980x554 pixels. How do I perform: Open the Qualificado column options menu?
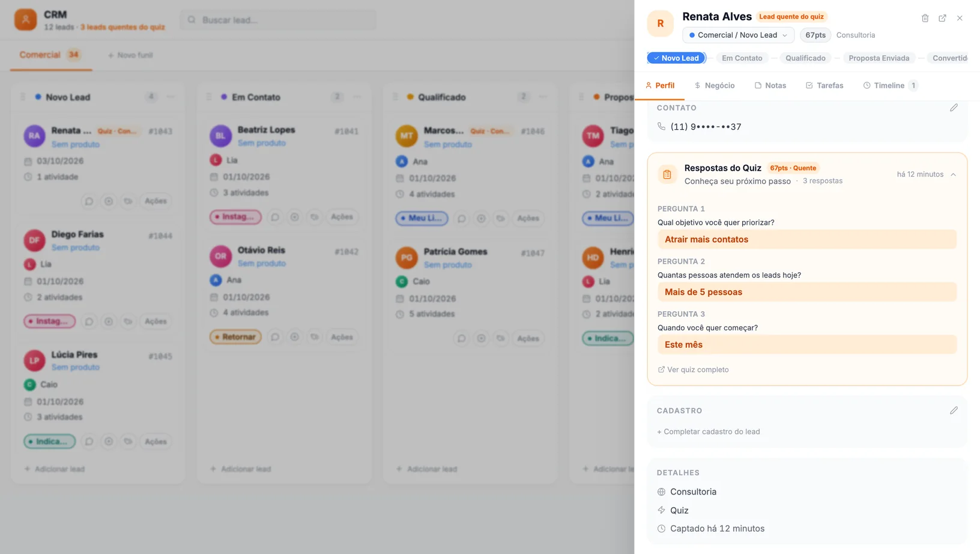(x=543, y=97)
